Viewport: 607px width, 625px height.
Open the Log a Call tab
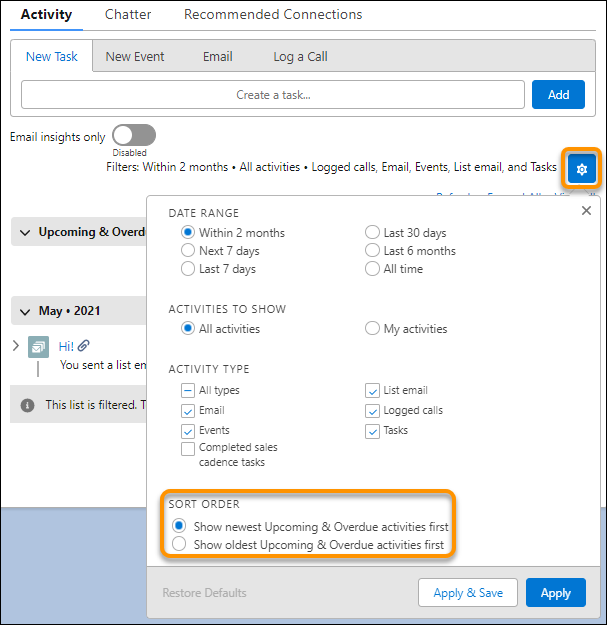[300, 57]
